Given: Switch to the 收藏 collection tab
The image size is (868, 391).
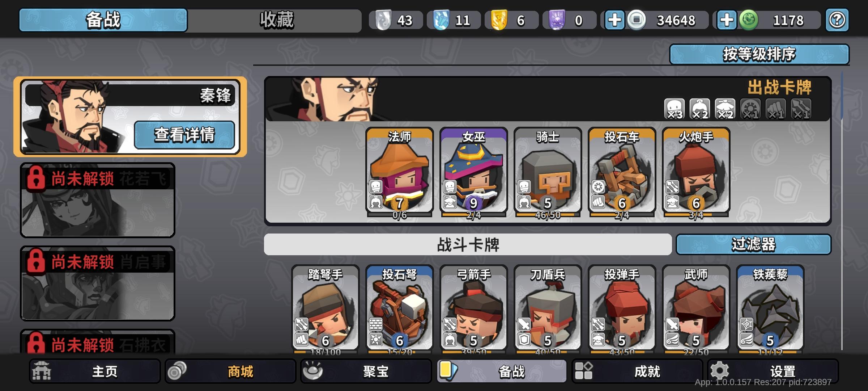Looking at the screenshot, I should pos(276,20).
